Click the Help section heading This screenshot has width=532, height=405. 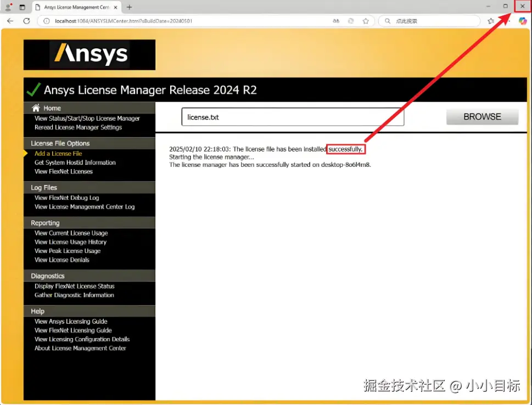point(37,311)
